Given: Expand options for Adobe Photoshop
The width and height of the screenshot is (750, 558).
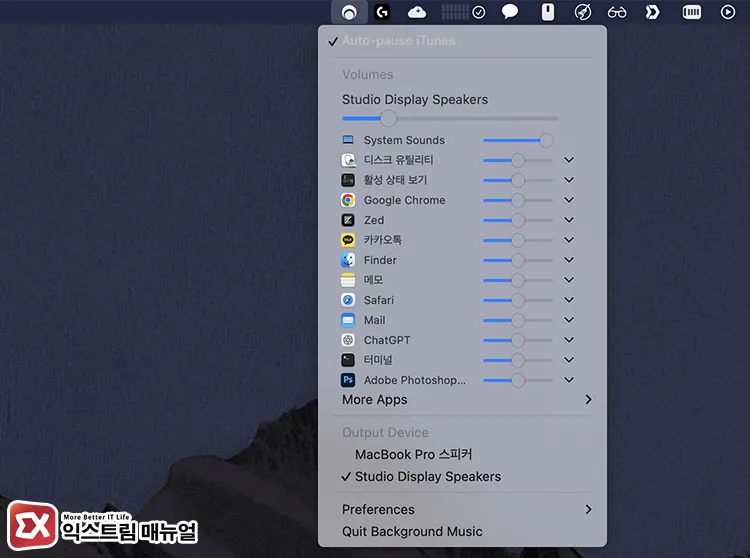Looking at the screenshot, I should pos(569,380).
